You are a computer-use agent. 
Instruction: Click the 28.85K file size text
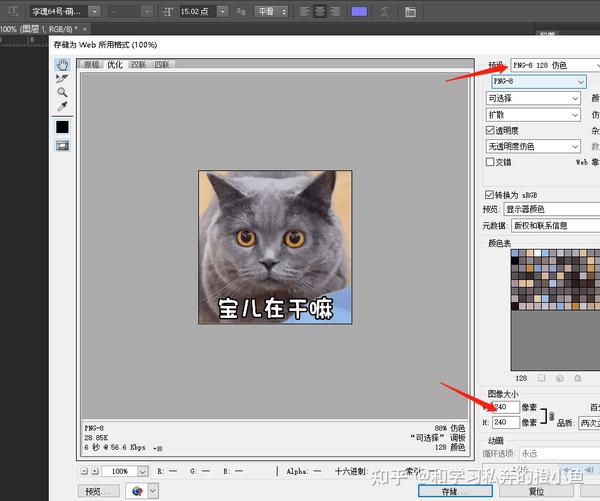[96, 437]
